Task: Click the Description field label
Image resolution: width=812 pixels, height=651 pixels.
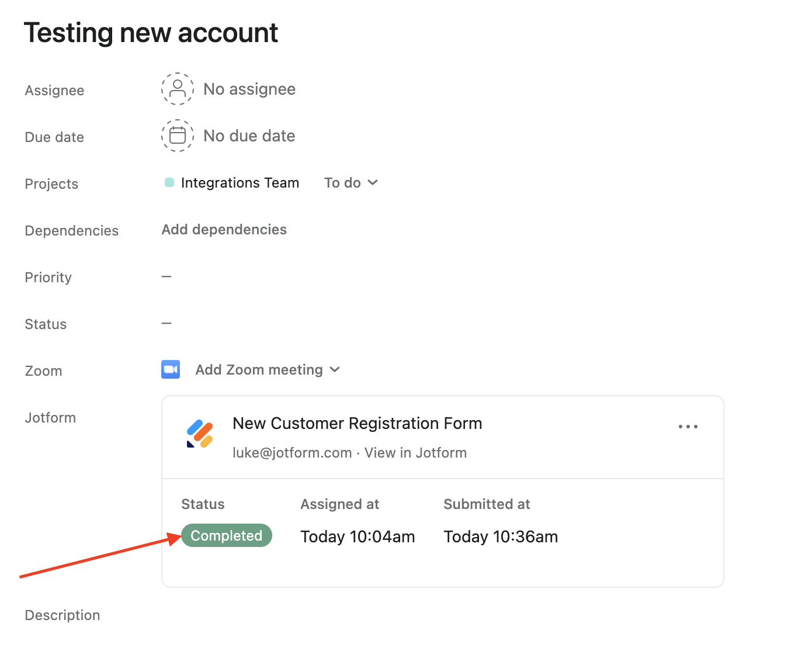Action: 63,615
